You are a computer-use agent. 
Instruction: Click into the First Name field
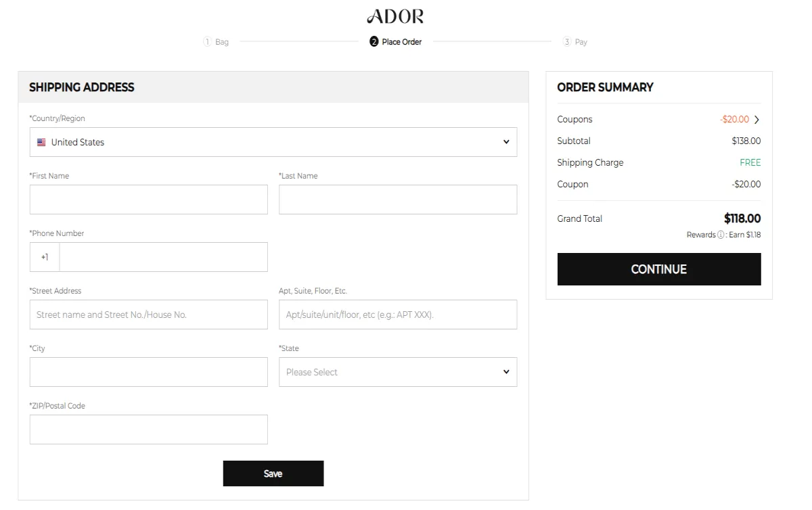coord(148,200)
